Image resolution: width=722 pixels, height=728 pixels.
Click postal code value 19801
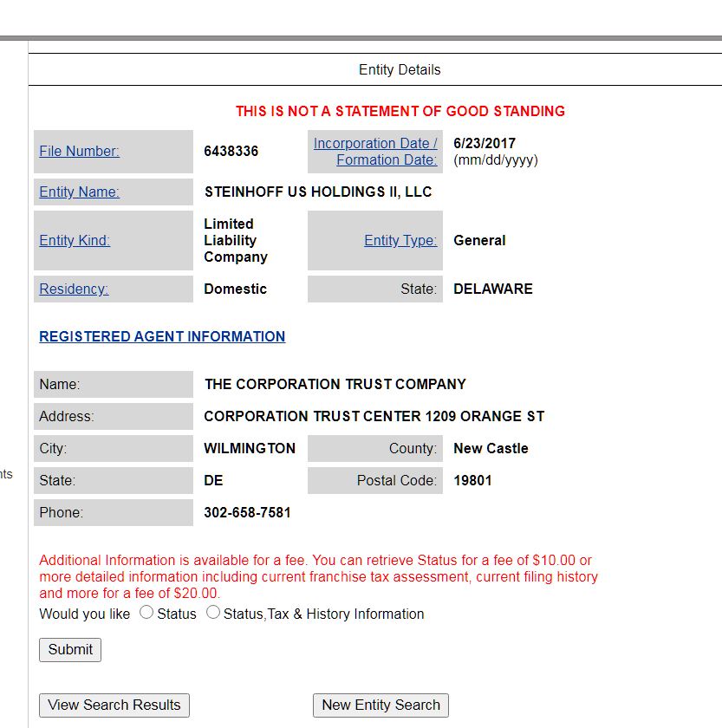coord(472,480)
